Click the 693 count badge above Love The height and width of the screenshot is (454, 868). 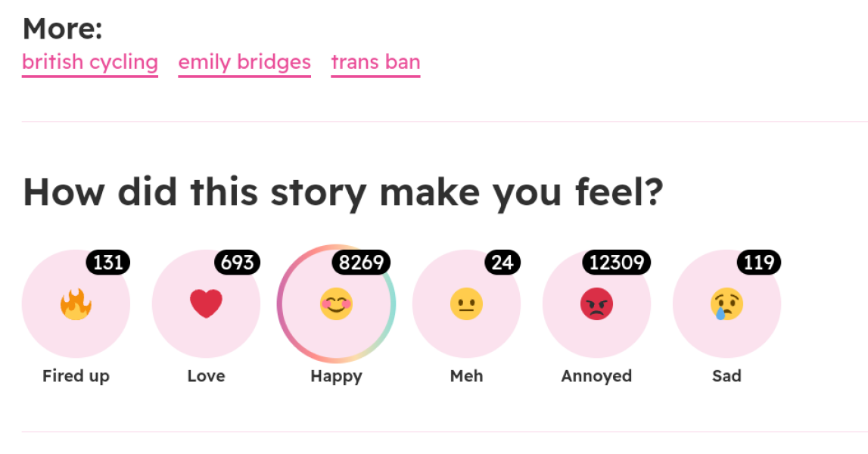pos(237,262)
